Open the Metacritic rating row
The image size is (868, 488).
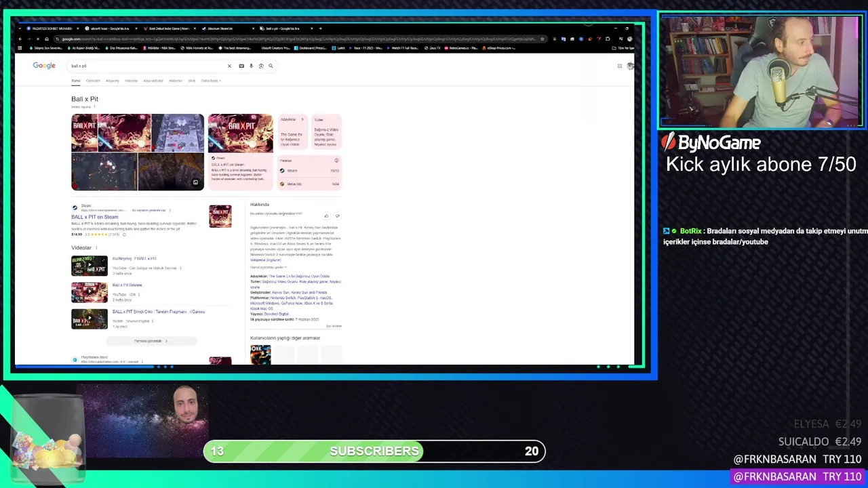click(309, 184)
